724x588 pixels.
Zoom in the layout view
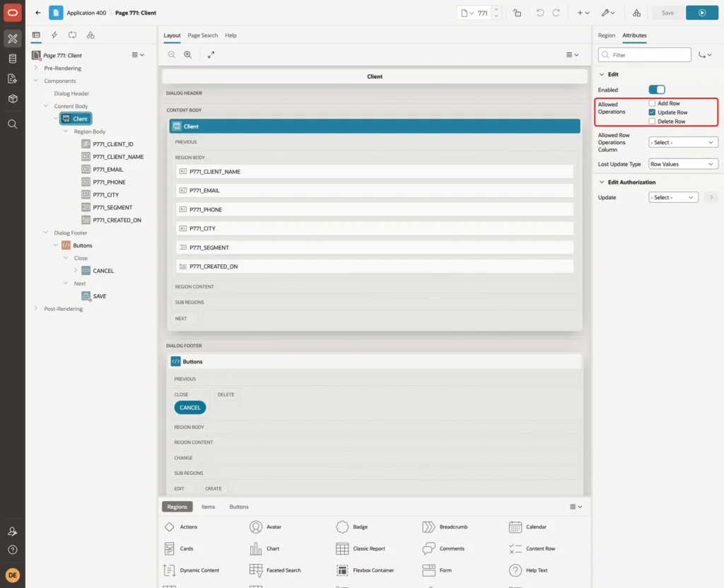pyautogui.click(x=188, y=54)
